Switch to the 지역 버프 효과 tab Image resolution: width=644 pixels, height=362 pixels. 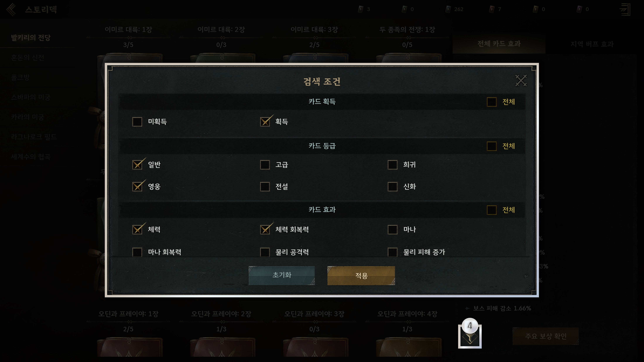592,44
